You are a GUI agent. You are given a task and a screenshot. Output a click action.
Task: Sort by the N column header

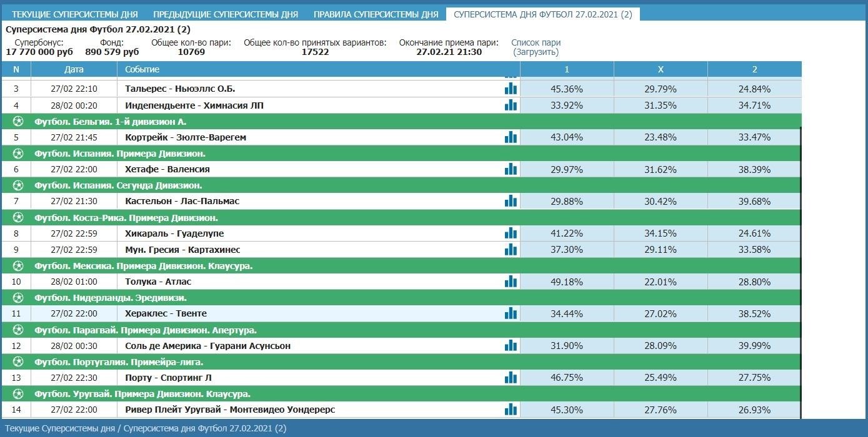click(16, 69)
